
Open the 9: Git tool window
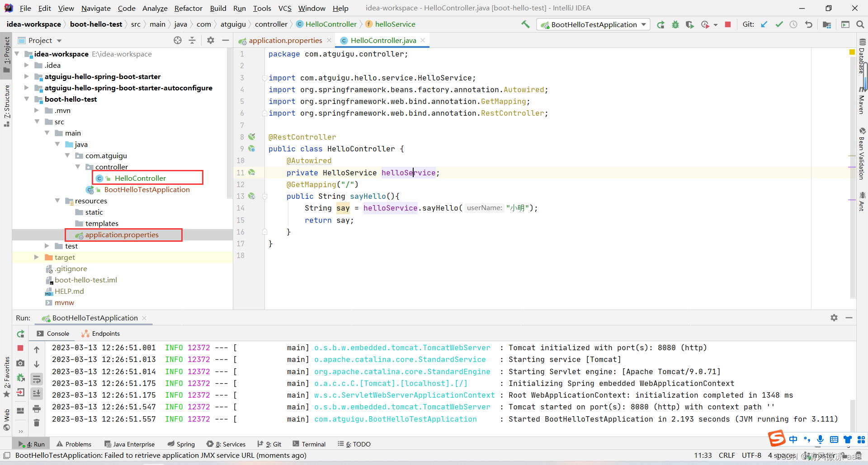[269, 444]
